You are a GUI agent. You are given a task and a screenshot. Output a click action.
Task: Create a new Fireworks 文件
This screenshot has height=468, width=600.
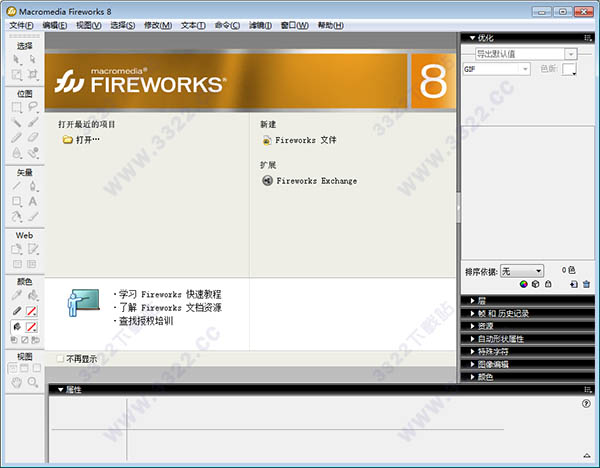(x=299, y=140)
